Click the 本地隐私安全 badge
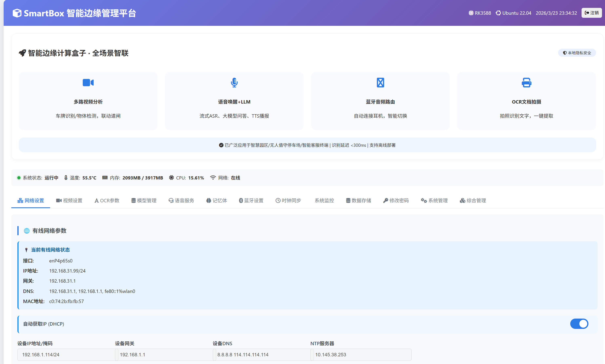The width and height of the screenshot is (605, 364). [x=577, y=52]
